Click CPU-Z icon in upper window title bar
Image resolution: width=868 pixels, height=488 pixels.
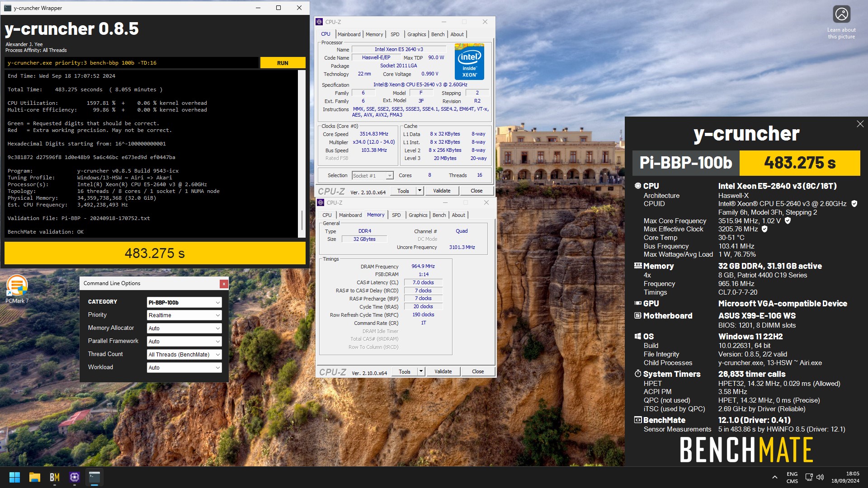319,22
